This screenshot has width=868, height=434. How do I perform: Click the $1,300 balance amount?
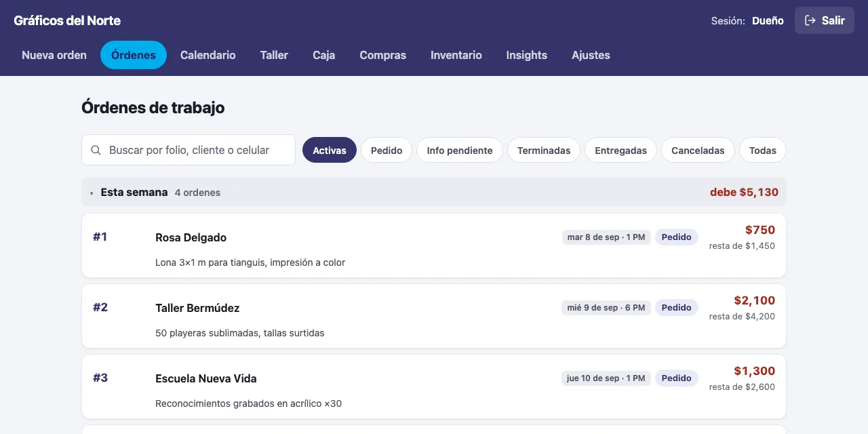[755, 371]
